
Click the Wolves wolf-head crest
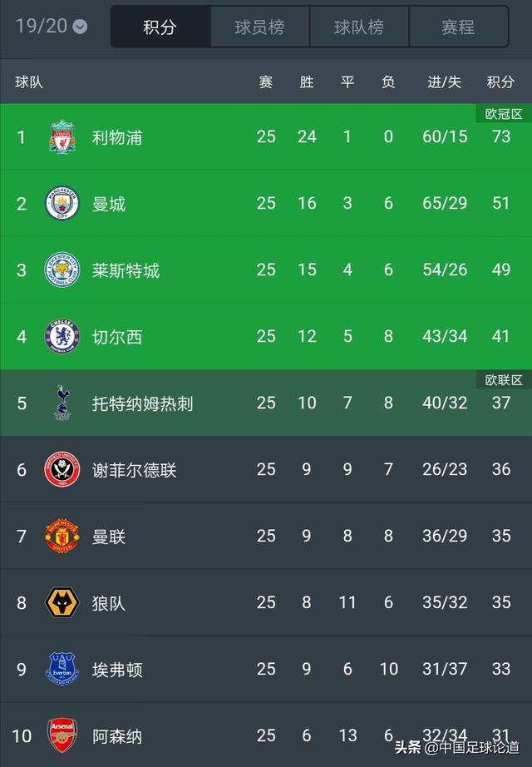(x=62, y=602)
